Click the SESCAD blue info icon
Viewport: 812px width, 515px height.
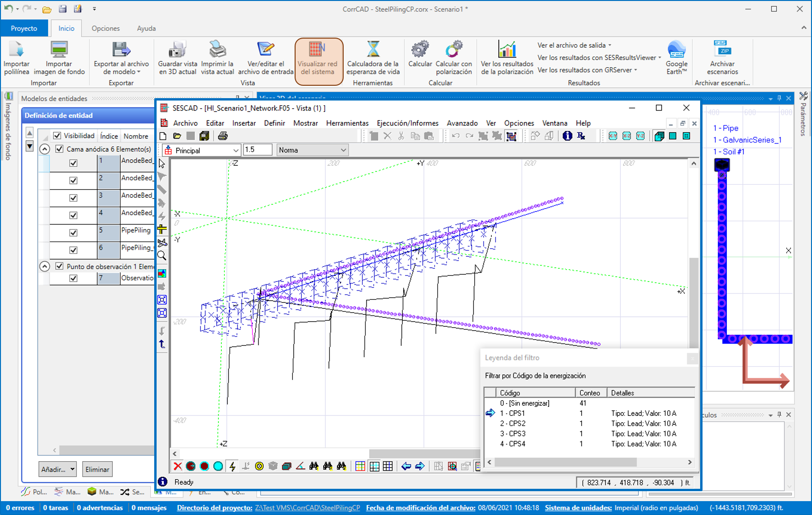coord(567,136)
